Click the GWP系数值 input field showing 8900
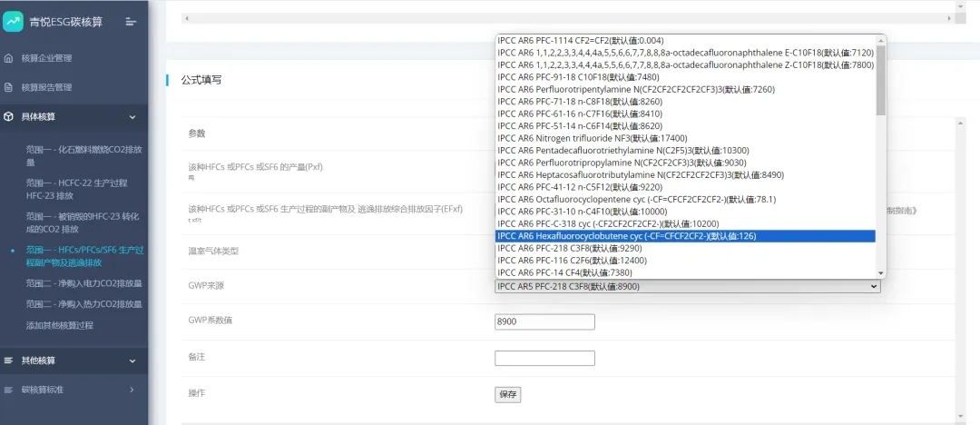Screen dimensions: 980x425 (544, 321)
